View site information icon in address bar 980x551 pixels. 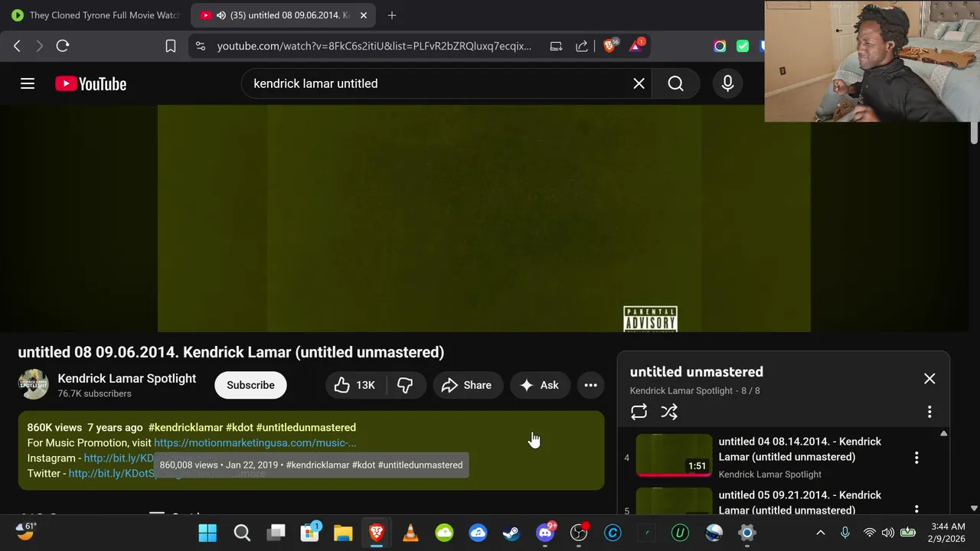click(201, 46)
